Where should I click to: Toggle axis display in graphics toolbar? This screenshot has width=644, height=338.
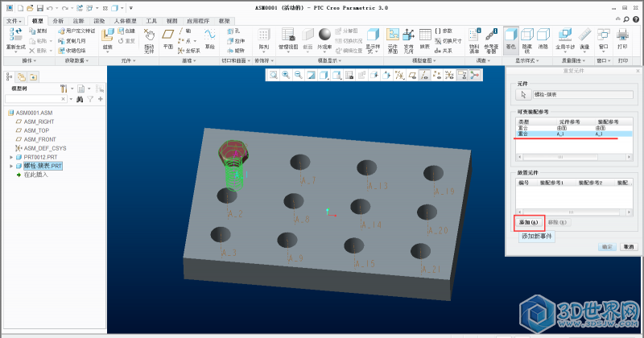pyautogui.click(x=425, y=75)
